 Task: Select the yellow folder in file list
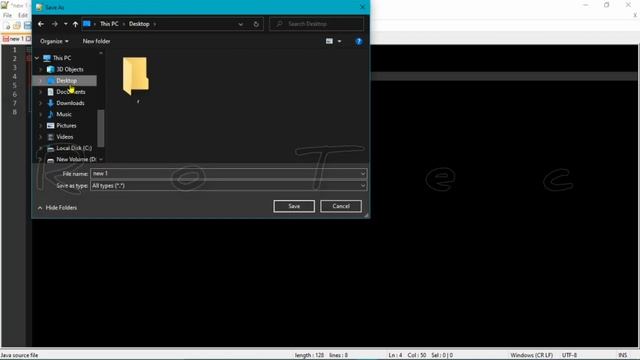point(136,76)
